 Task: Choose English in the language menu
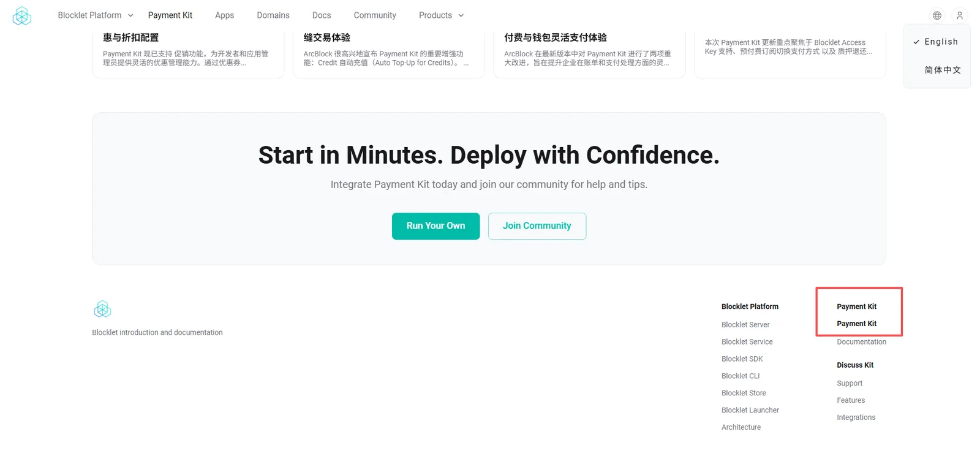coord(937,42)
